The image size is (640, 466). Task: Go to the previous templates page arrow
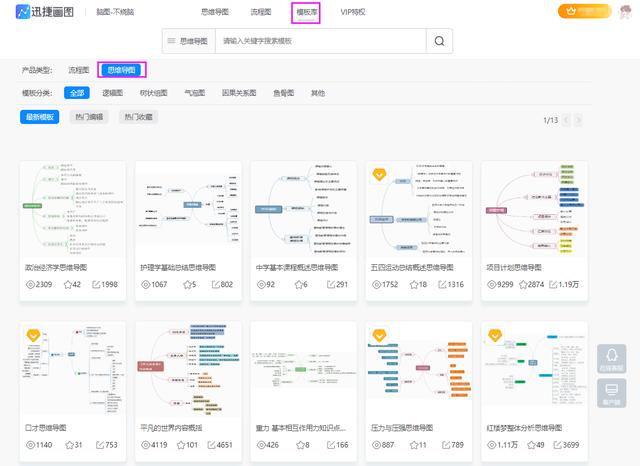(x=566, y=120)
